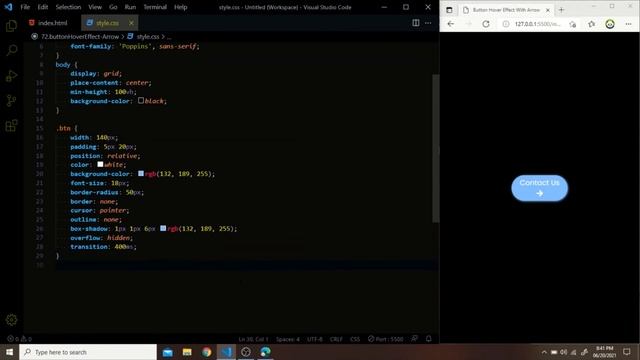Viewport: 640px width, 360px height.
Task: Click CRLF line ending in status bar
Action: coord(336,339)
